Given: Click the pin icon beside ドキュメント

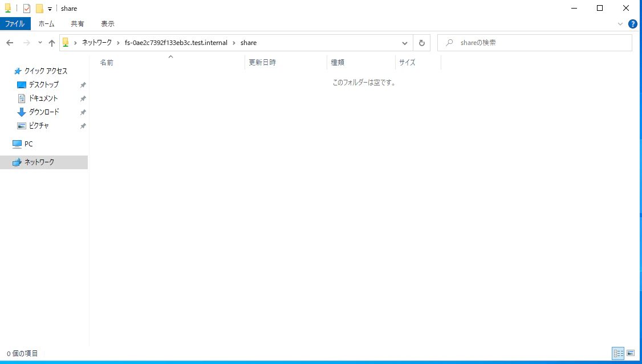Looking at the screenshot, I should 83,99.
